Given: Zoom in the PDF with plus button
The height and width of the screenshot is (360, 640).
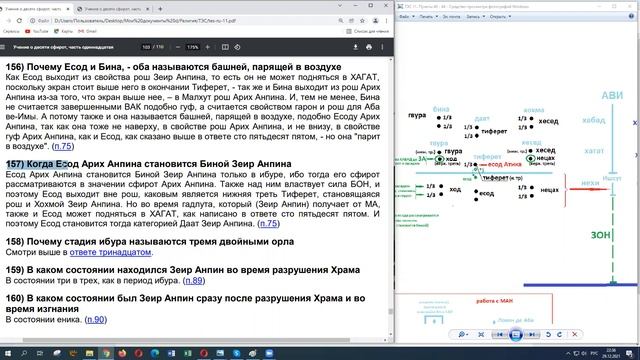Looking at the screenshot, I should pos(207,47).
